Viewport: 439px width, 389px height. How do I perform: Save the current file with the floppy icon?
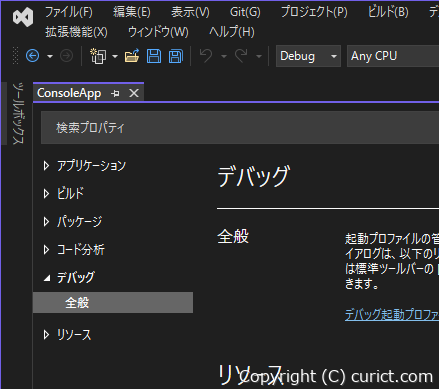pos(154,56)
